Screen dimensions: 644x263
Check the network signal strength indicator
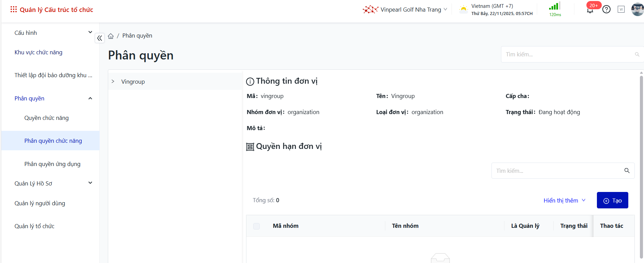pyautogui.click(x=555, y=6)
